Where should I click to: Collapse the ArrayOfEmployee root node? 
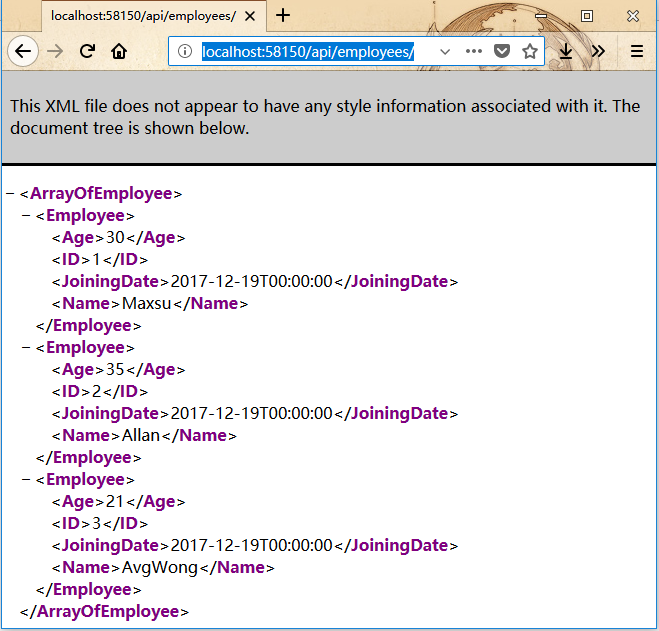coord(10,194)
